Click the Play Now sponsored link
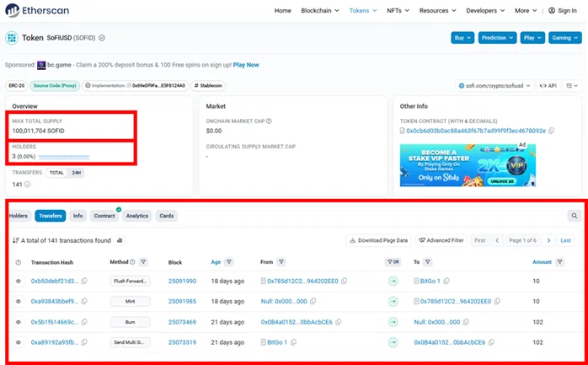This screenshot has height=365, width=588. coord(246,65)
